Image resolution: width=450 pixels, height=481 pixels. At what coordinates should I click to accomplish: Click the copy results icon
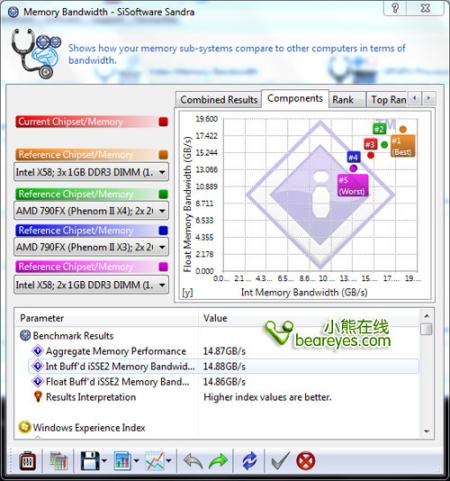pyautogui.click(x=59, y=461)
